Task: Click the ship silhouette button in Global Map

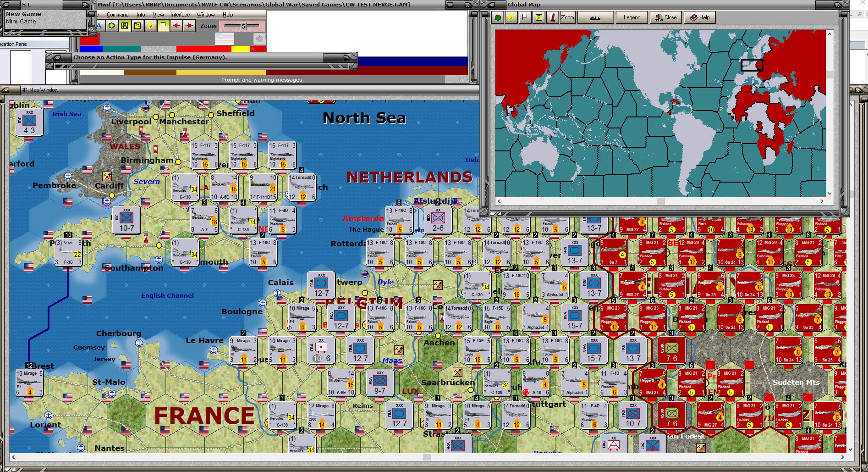Action: tap(595, 17)
